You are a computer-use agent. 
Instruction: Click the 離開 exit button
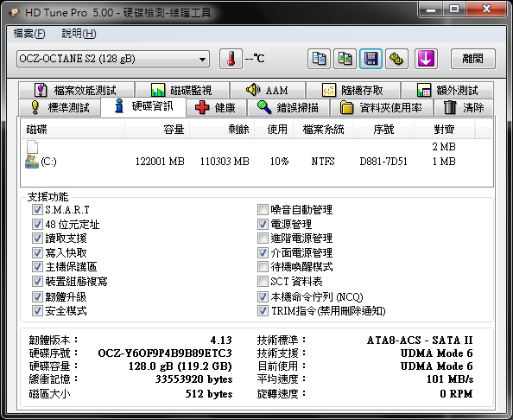click(473, 59)
